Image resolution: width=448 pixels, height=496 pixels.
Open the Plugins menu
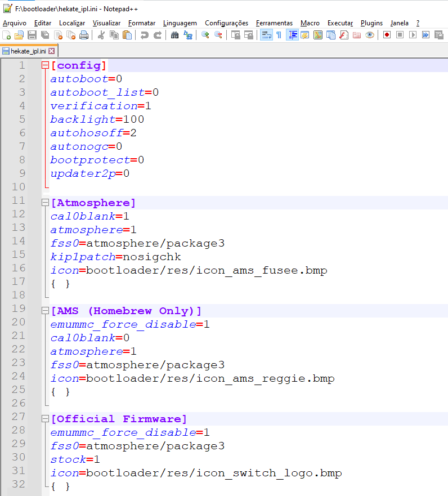pyautogui.click(x=371, y=23)
